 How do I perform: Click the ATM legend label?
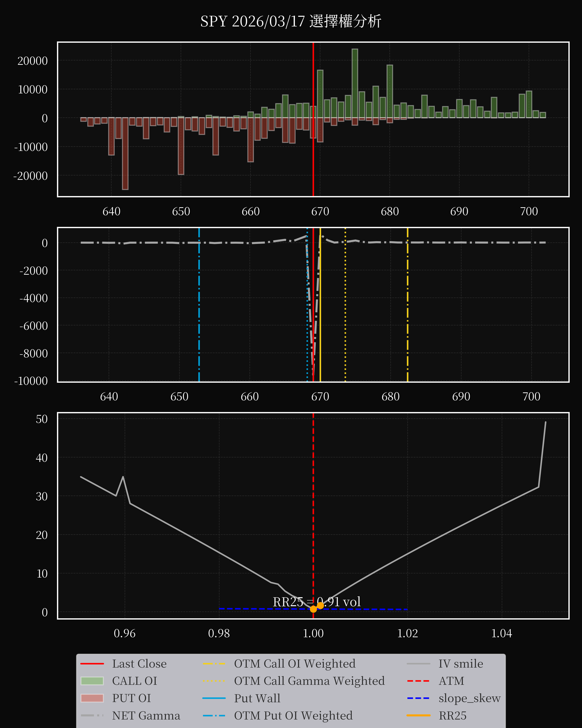(x=452, y=681)
